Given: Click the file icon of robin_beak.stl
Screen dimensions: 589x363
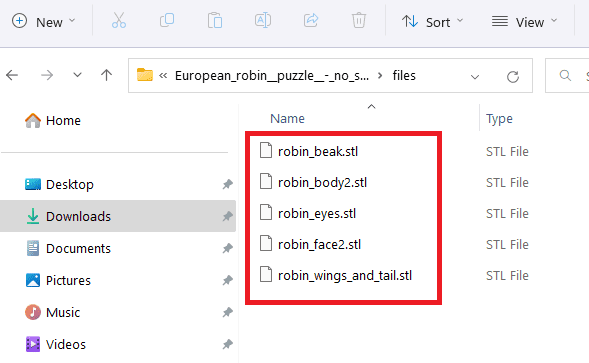Looking at the screenshot, I should (x=266, y=150).
